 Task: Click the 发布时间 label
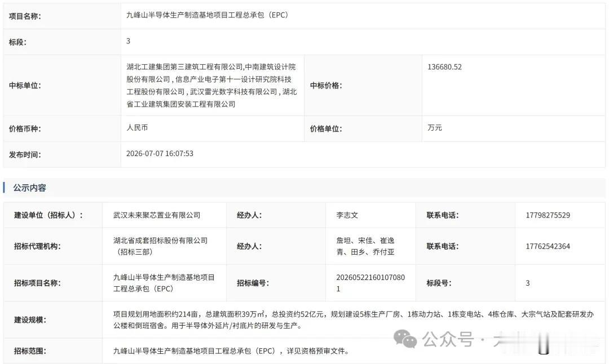click(25, 155)
